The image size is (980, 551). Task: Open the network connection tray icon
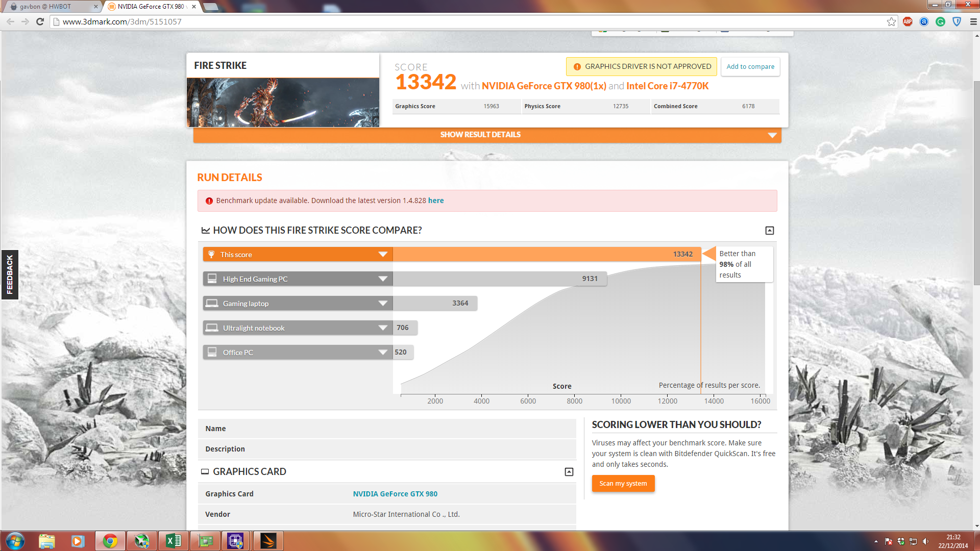913,541
